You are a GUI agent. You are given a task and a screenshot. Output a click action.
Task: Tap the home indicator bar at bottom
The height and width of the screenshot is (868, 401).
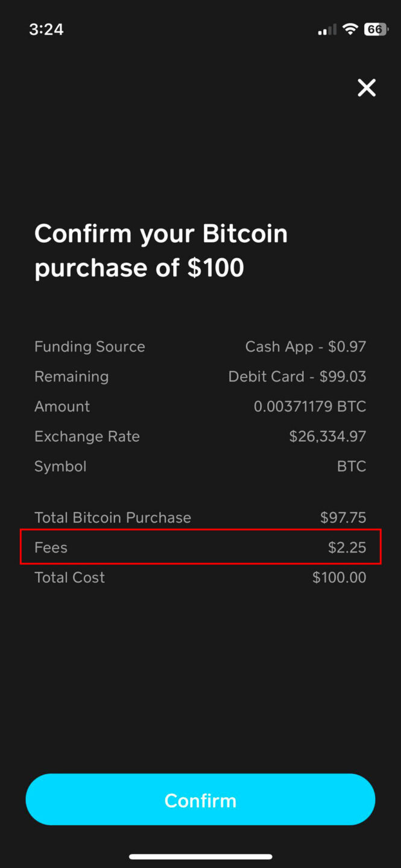point(200,855)
